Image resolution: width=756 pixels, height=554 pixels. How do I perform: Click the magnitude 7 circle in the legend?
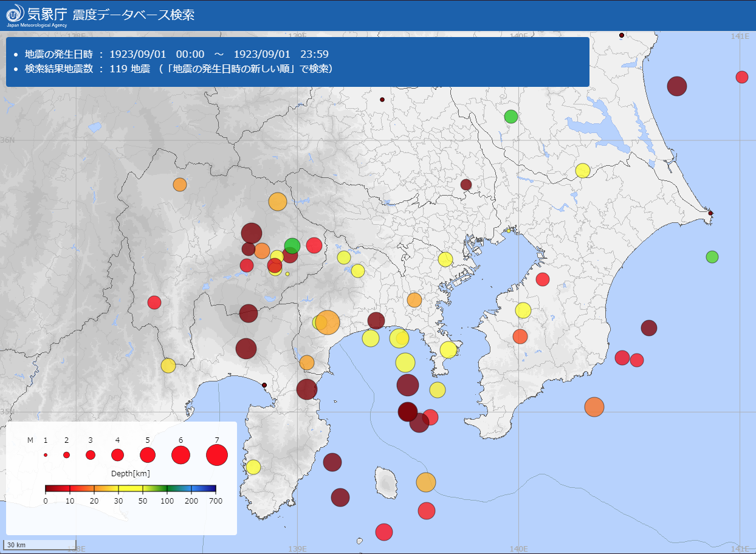point(217,454)
